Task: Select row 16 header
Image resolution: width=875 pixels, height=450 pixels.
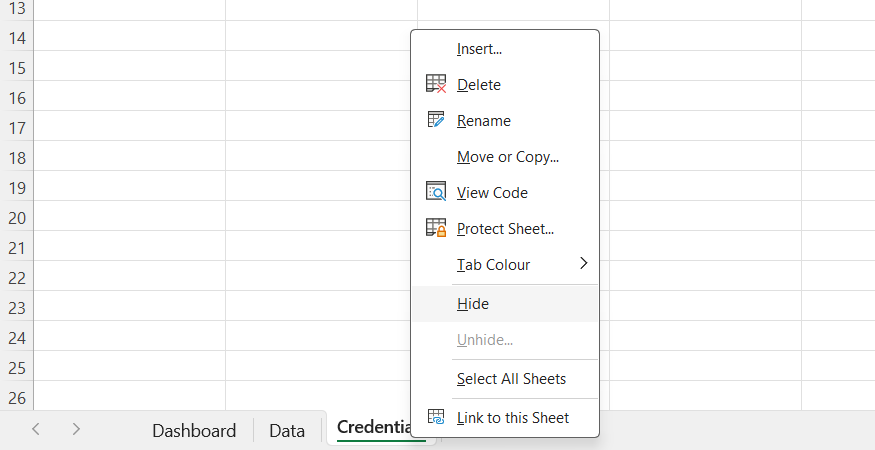Action: coord(17,98)
